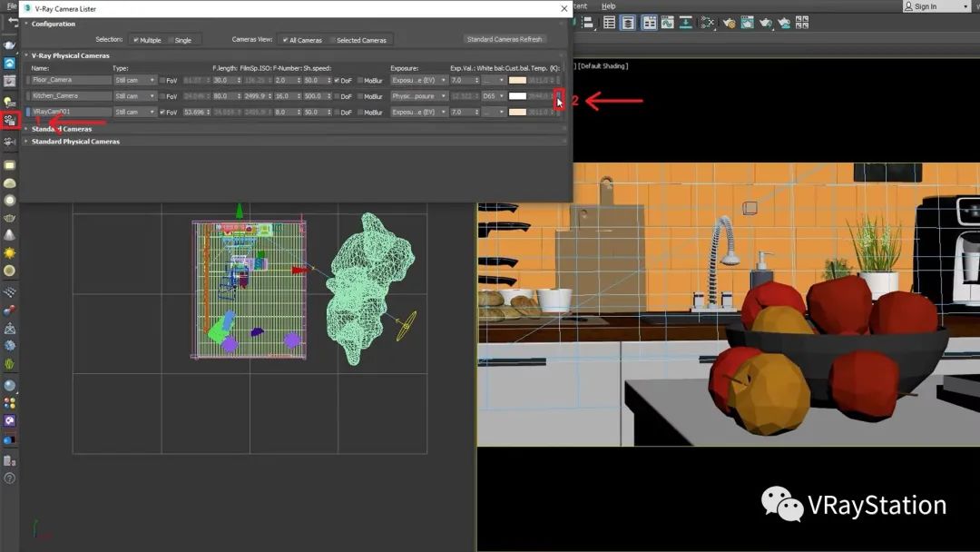
Task: Open the Help menu
Action: pyautogui.click(x=608, y=6)
